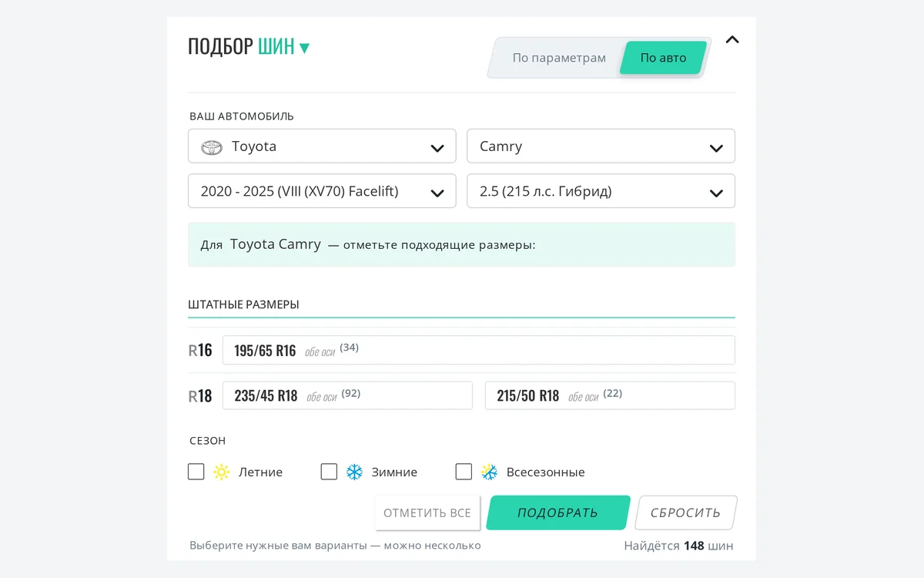Enable the Зимние season checkbox
Image resolution: width=924 pixels, height=578 pixels.
(x=329, y=472)
